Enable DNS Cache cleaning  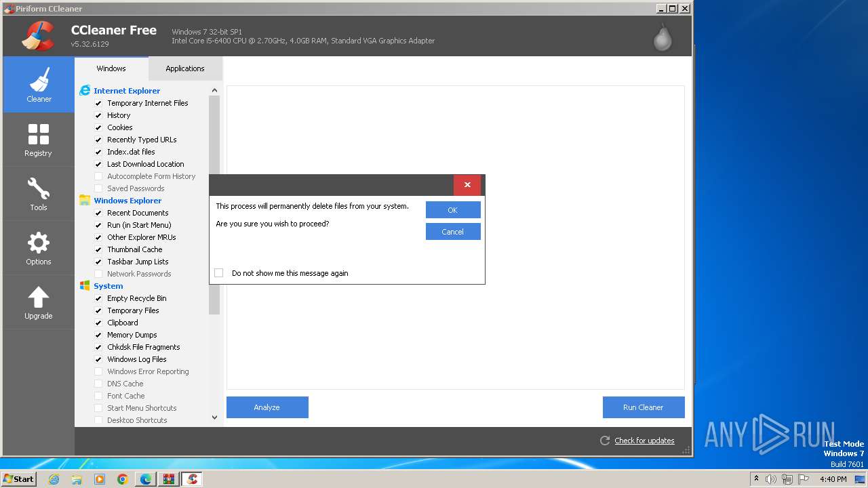tap(98, 384)
